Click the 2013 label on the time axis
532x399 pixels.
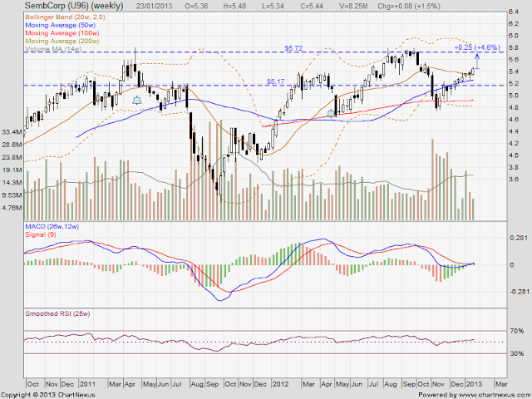(474, 384)
